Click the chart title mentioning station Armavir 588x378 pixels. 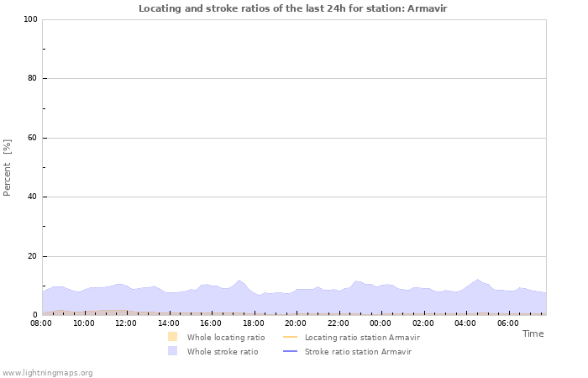click(x=293, y=8)
